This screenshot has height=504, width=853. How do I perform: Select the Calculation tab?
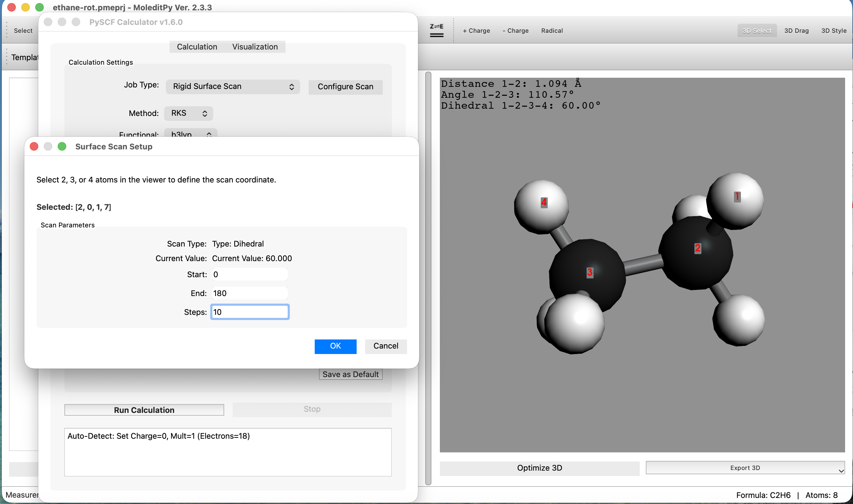(196, 46)
